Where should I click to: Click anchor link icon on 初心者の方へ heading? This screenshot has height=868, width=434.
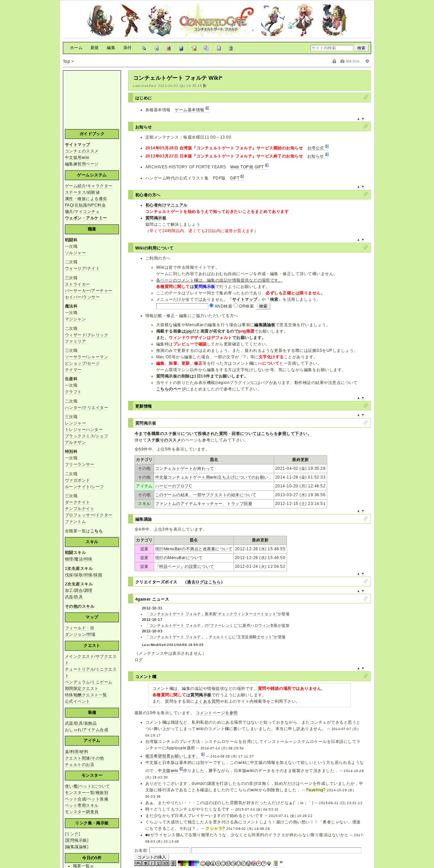[365, 194]
